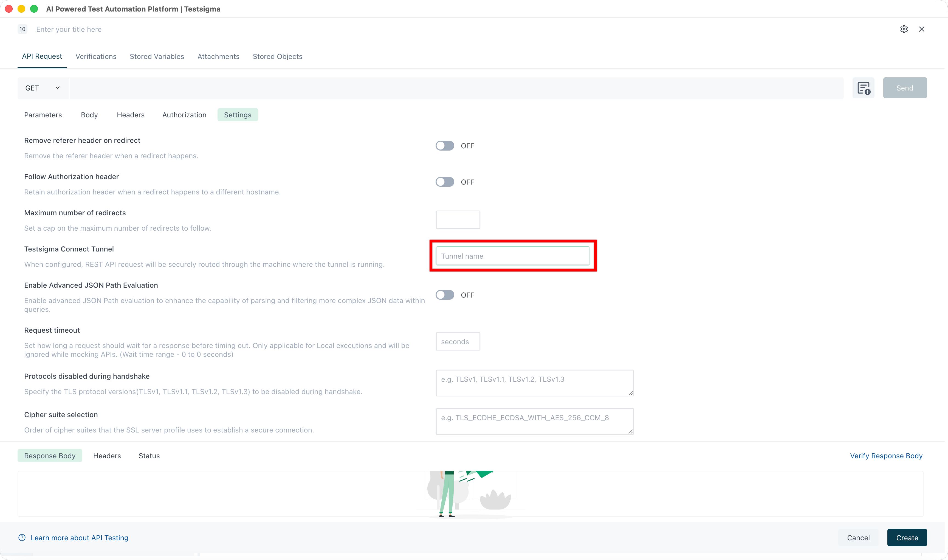Viewport: 948px width, 560px height.
Task: Click the Tunnel name input field
Action: point(513,256)
